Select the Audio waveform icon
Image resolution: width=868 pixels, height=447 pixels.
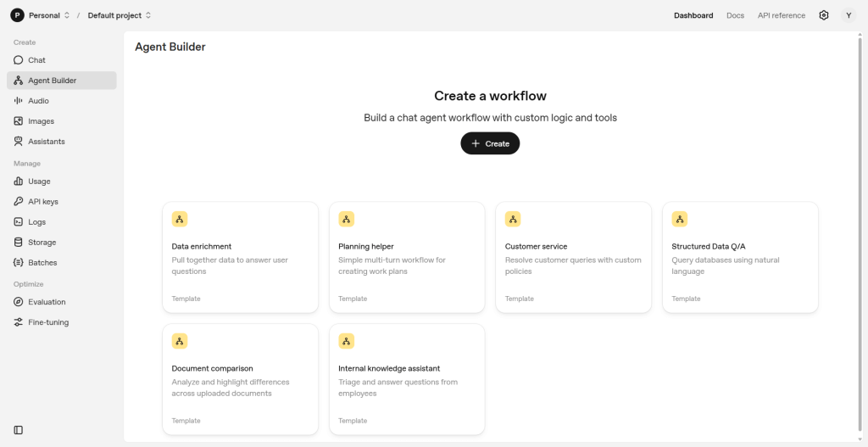[x=19, y=101]
